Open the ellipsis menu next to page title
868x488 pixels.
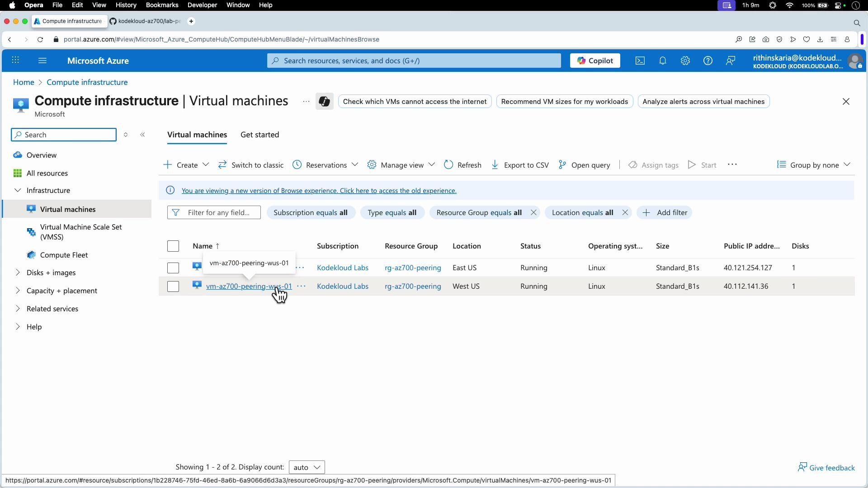(306, 102)
